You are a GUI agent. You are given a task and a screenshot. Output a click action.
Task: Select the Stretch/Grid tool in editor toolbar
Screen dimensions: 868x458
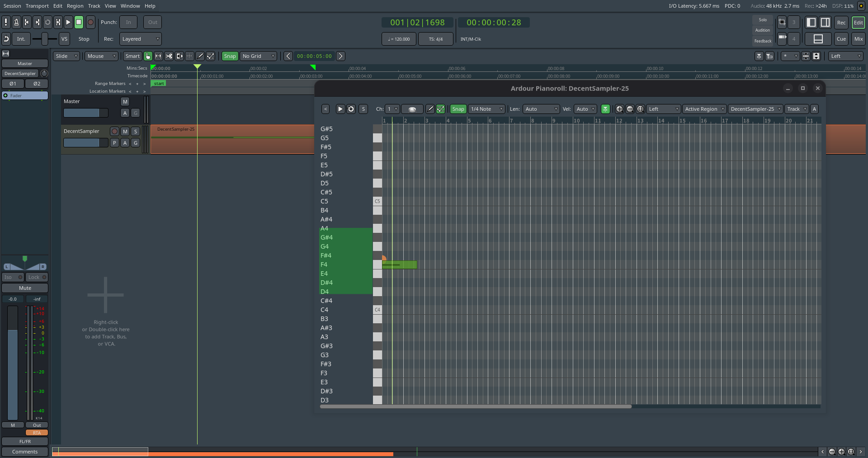189,56
